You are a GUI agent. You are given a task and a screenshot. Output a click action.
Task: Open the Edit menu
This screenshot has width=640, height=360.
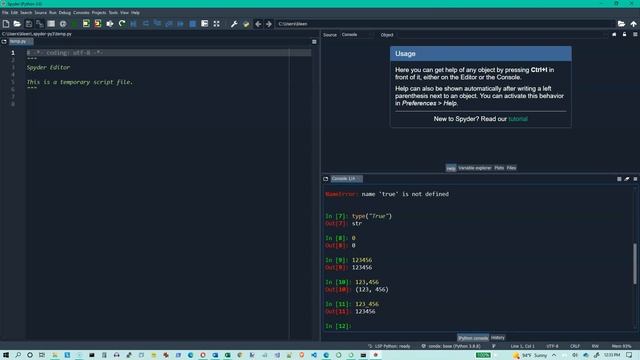pyautogui.click(x=14, y=13)
